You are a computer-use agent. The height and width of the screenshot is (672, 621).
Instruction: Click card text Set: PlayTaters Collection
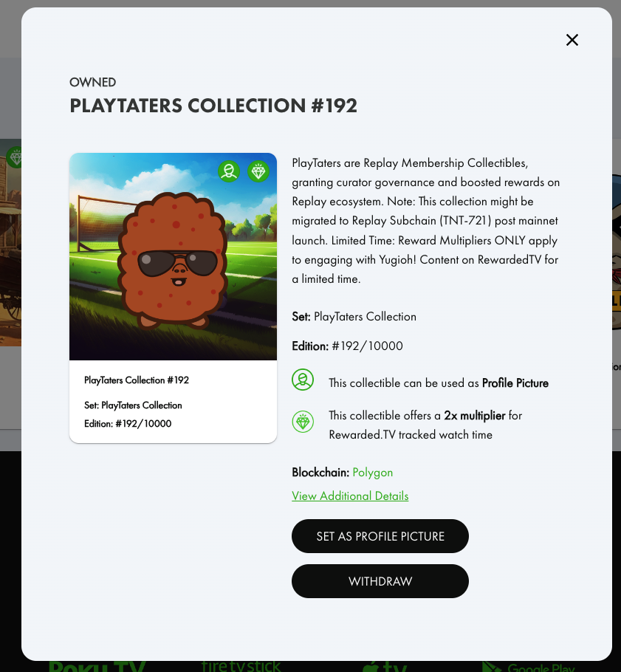click(133, 405)
